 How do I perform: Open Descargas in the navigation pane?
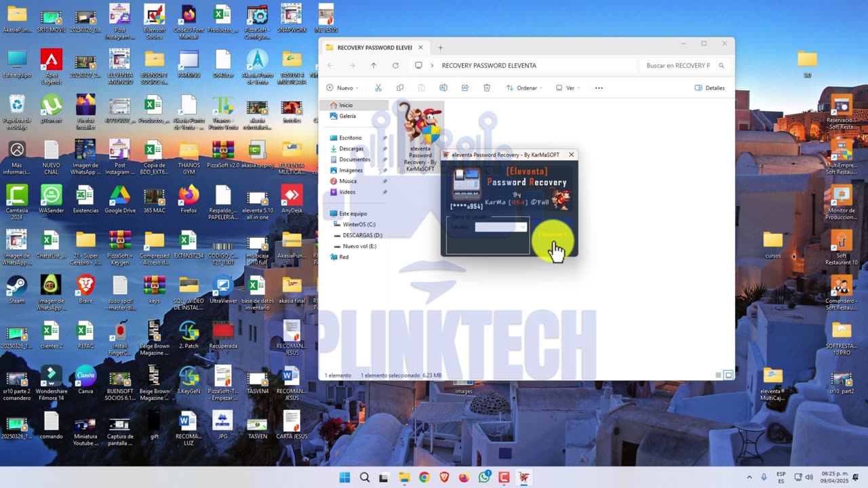(351, 148)
